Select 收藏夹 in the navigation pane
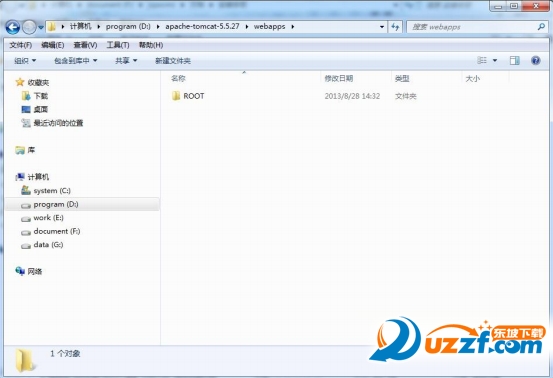The height and width of the screenshot is (378, 553). [x=38, y=83]
